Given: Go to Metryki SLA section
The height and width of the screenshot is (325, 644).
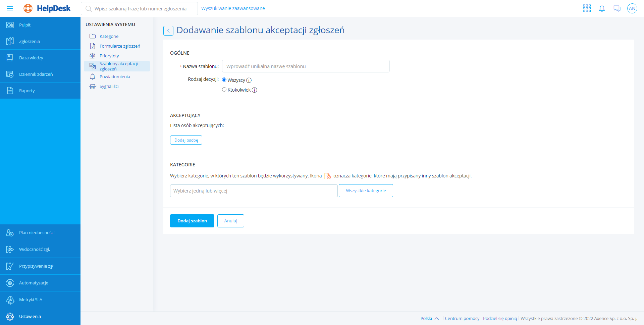Looking at the screenshot, I should click(31, 300).
